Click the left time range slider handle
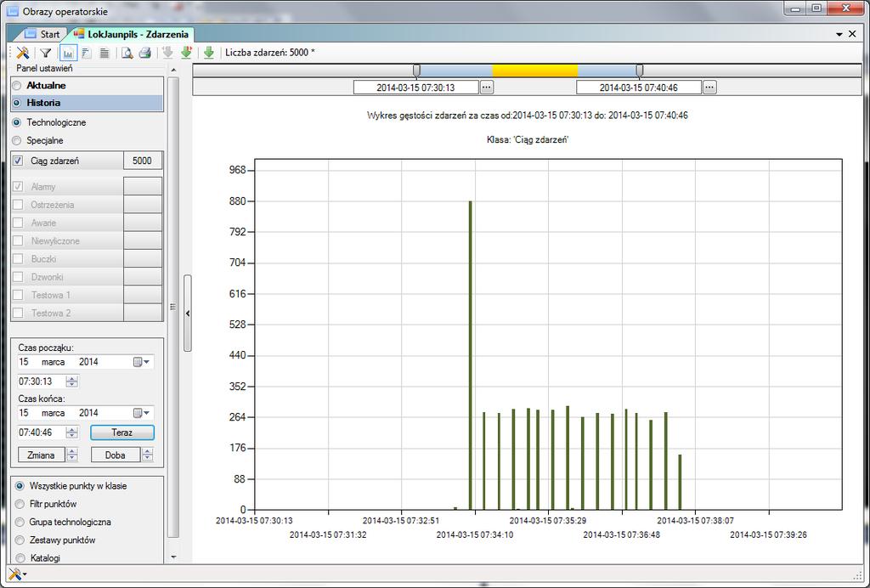This screenshot has width=870, height=588. click(x=416, y=71)
